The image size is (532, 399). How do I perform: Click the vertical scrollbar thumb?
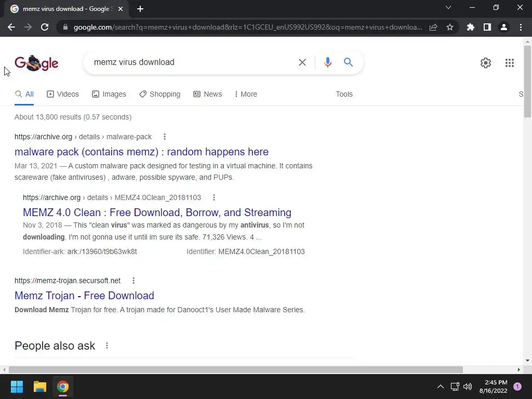[x=527, y=82]
